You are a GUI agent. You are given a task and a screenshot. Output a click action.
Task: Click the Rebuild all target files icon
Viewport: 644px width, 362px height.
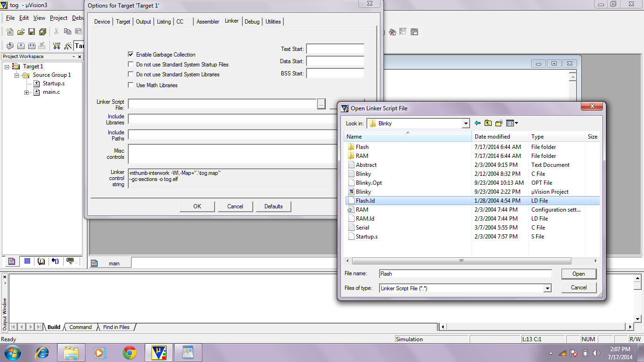(x=32, y=46)
